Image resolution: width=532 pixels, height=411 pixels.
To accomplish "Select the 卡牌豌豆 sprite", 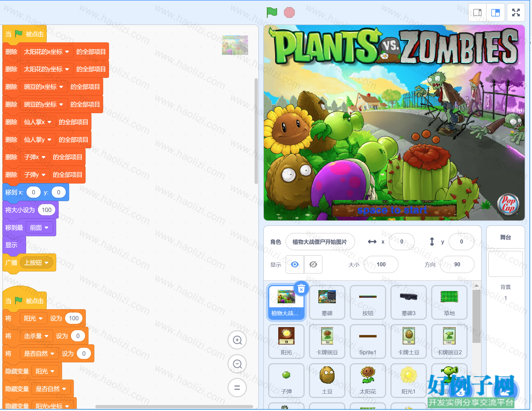I will 327,342.
